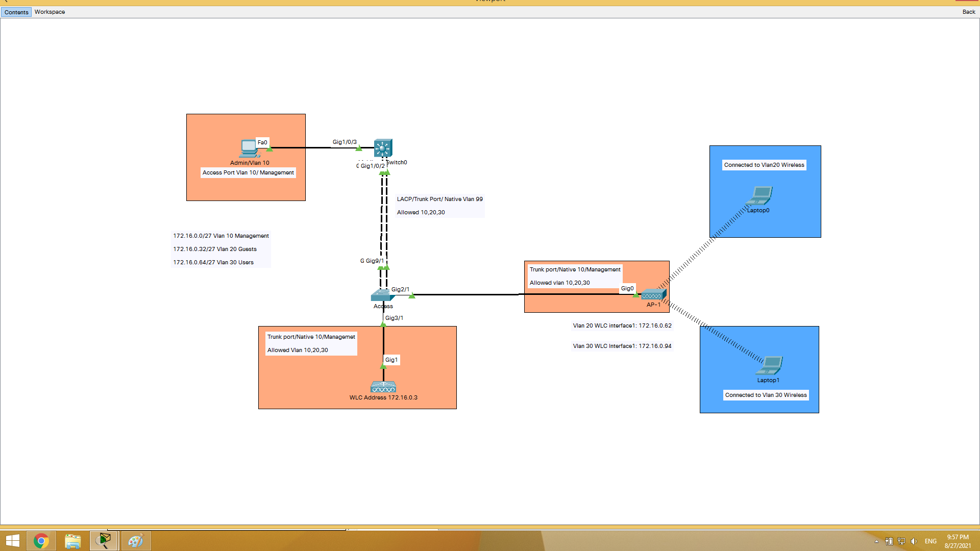980x551 pixels.
Task: Click the Packet Tracer taskbar icon
Action: pyautogui.click(x=104, y=541)
